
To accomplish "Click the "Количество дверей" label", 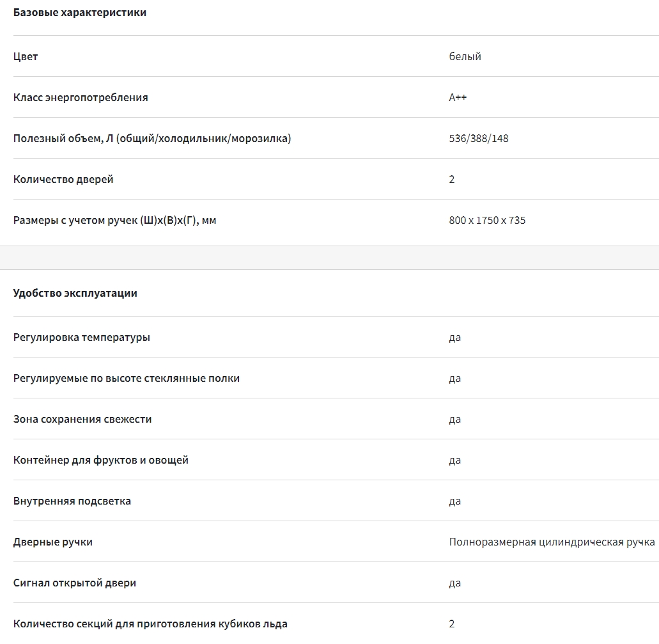I will 63,179.
